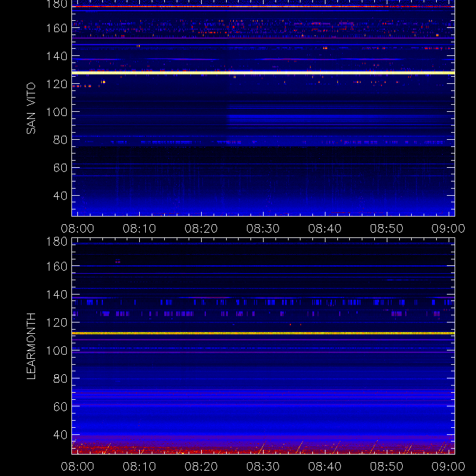Click 100 on San Vito frequency axis
This screenshot has height=476, width=476.
57,112
